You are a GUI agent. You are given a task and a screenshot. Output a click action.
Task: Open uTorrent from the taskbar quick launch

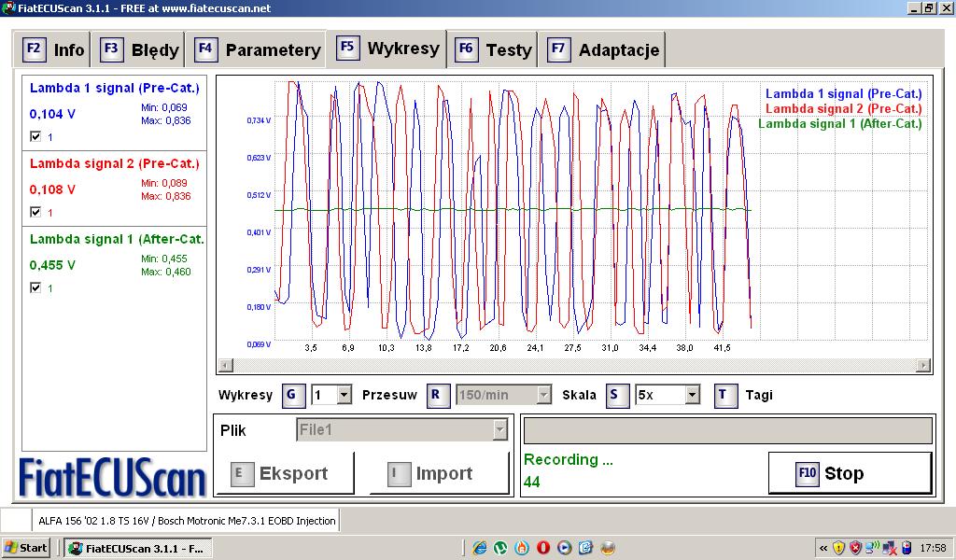(x=501, y=548)
